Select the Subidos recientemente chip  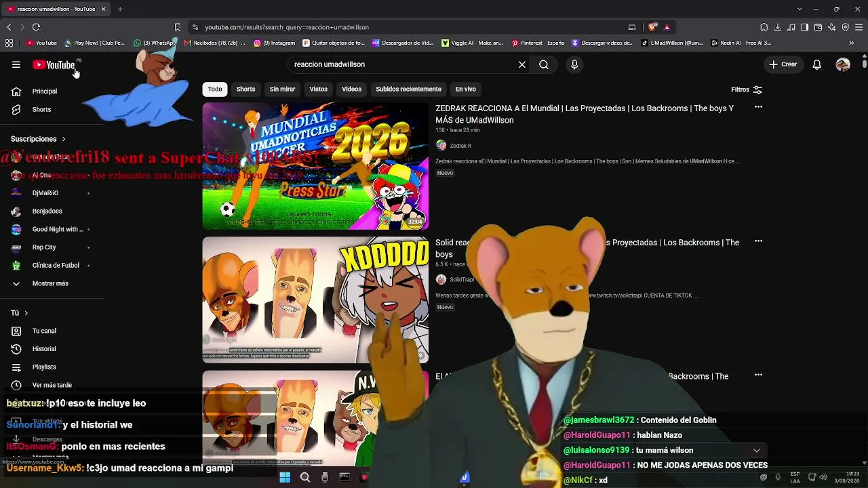[x=408, y=89]
